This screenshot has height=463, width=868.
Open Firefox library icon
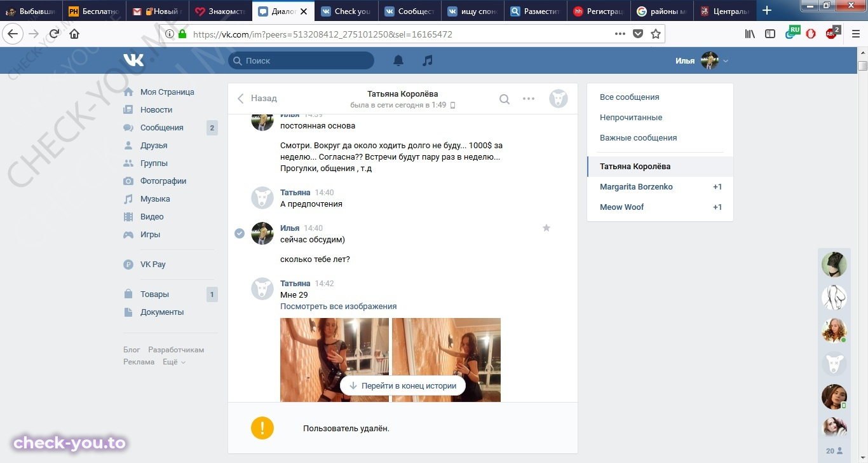click(750, 34)
